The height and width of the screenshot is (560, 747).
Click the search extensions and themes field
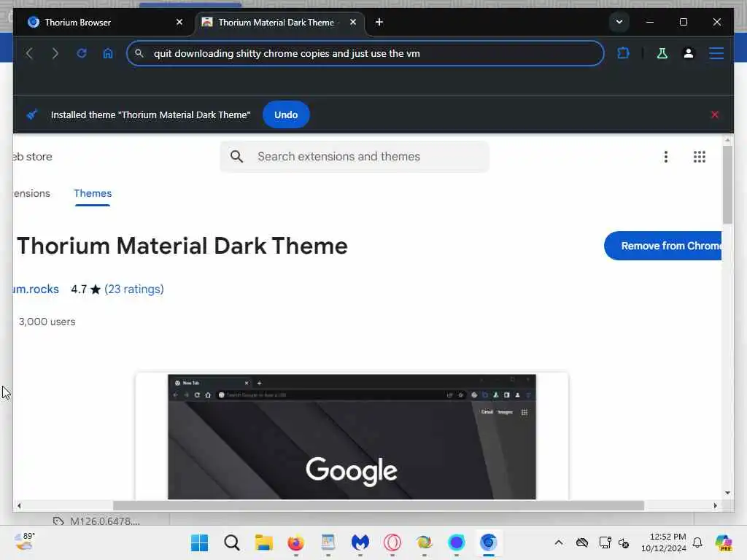tap(355, 157)
